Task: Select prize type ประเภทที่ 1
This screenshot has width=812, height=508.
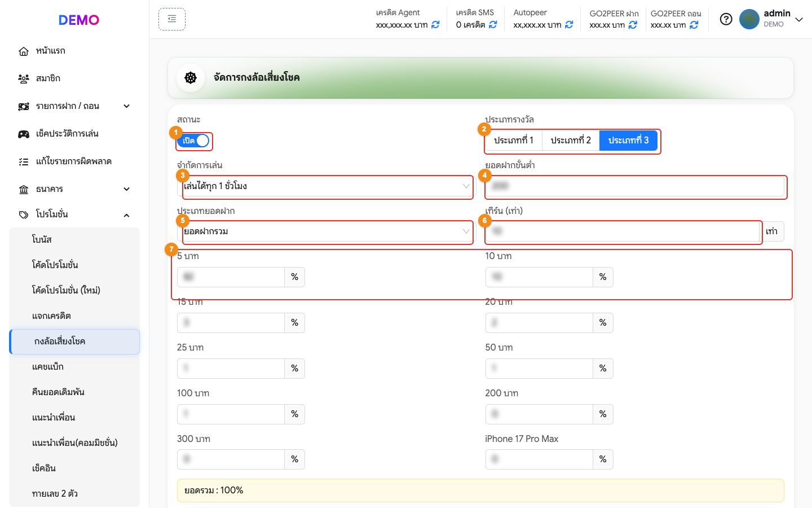Action: [514, 141]
